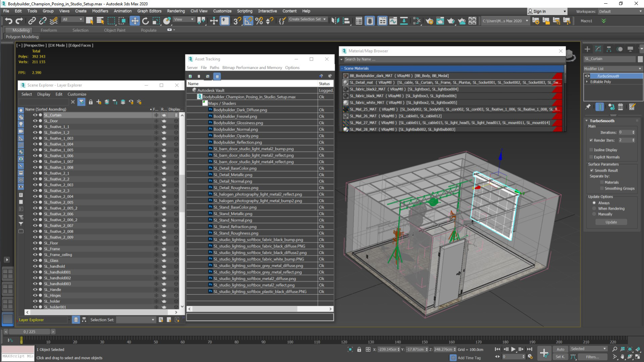Image resolution: width=644 pixels, height=362 pixels.
Task: Open the All selection filter dropdown
Action: [x=72, y=19]
